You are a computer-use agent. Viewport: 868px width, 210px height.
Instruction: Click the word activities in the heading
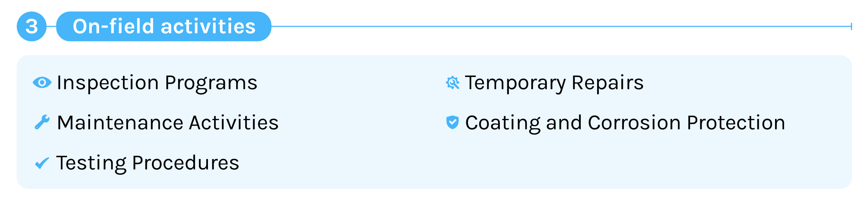click(208, 26)
